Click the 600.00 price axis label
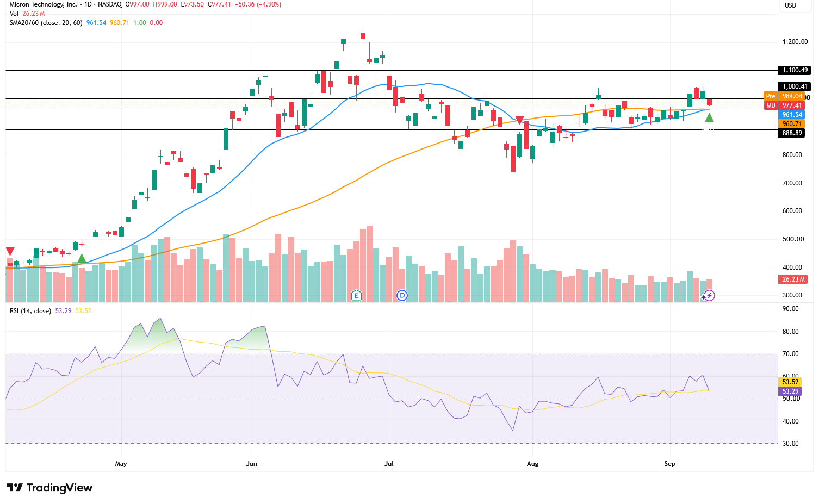 pos(792,211)
